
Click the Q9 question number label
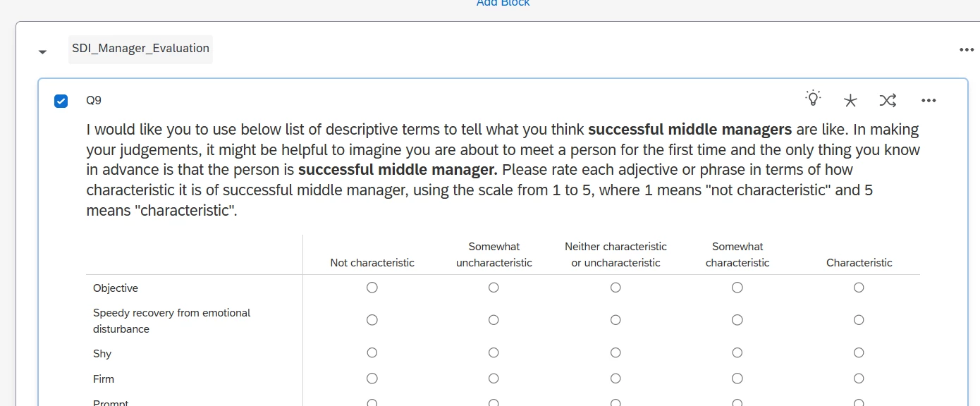(x=94, y=100)
